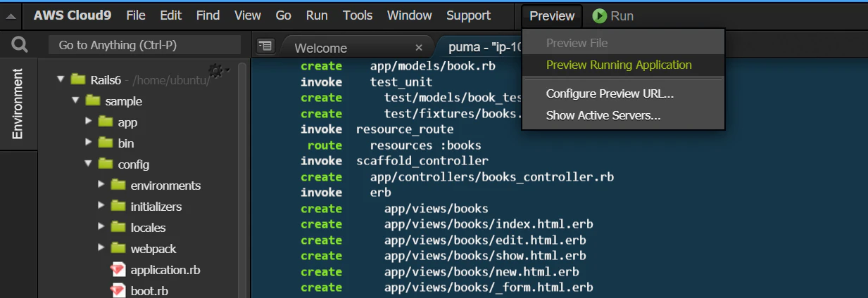The height and width of the screenshot is (298, 868).
Task: Open the Support menu
Action: click(x=468, y=15)
